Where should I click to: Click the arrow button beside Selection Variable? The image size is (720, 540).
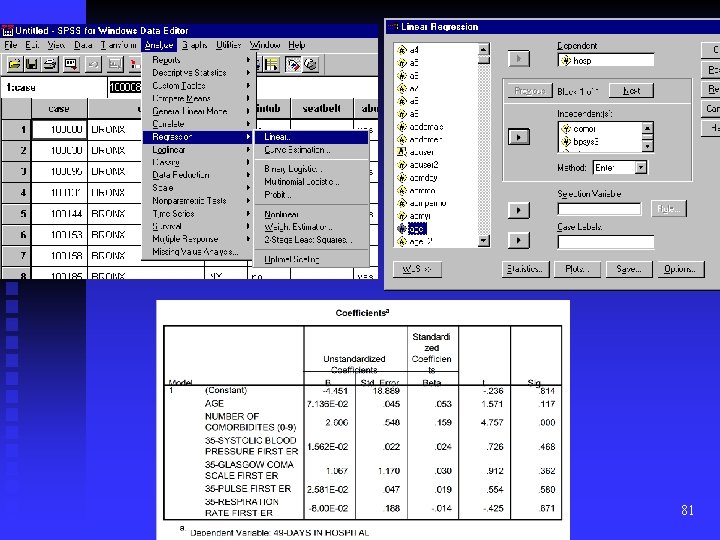519,210
